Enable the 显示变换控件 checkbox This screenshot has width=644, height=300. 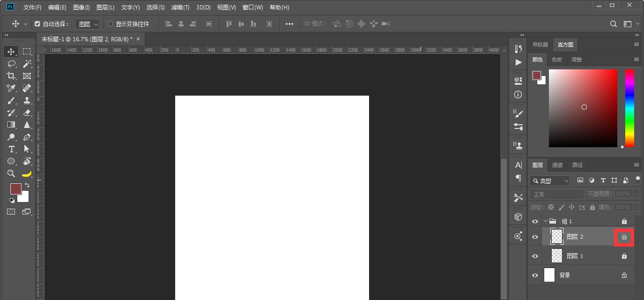(111, 24)
